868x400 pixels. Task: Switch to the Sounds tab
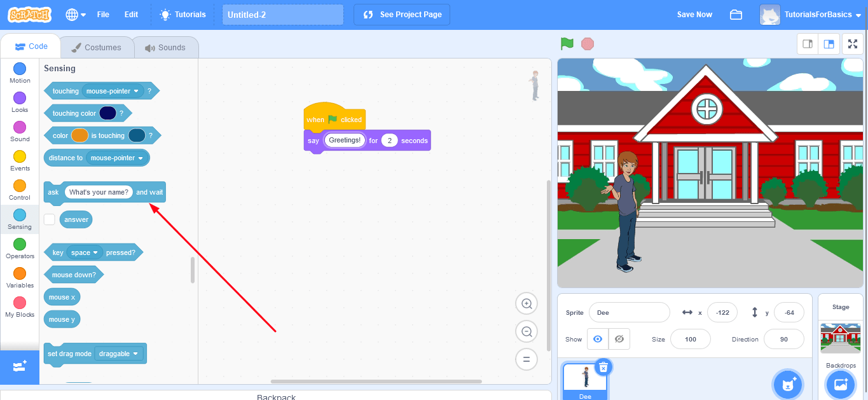tap(165, 48)
